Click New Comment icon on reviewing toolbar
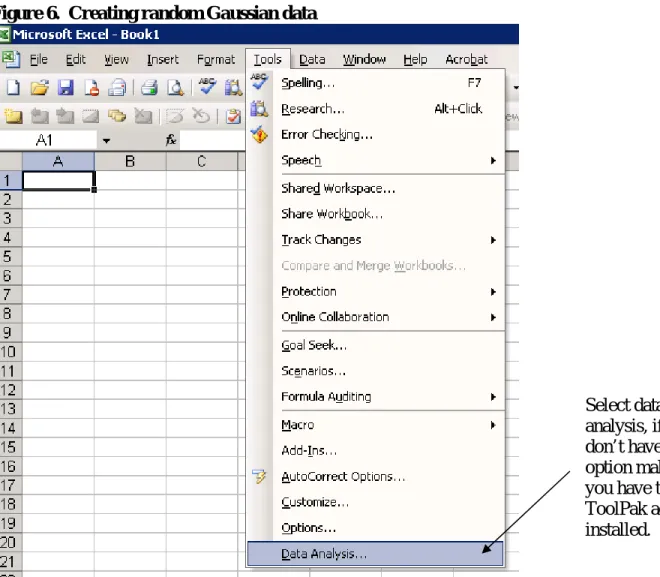The height and width of the screenshot is (577, 660). (13, 116)
